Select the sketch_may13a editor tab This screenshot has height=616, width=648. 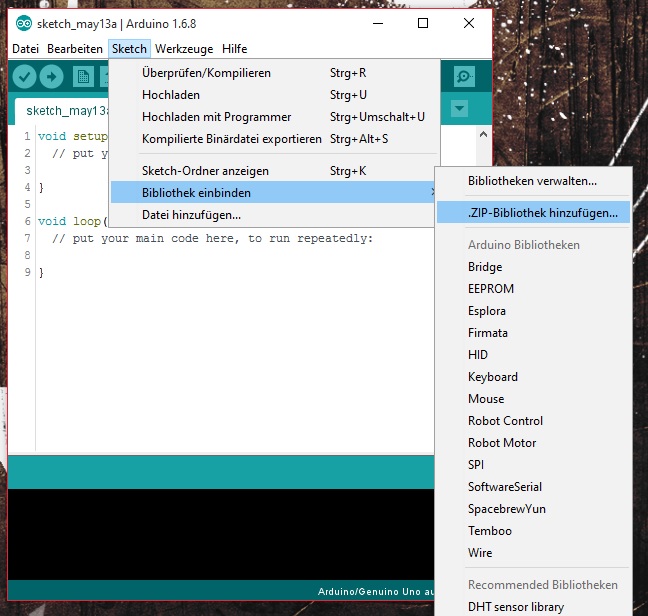pos(62,111)
